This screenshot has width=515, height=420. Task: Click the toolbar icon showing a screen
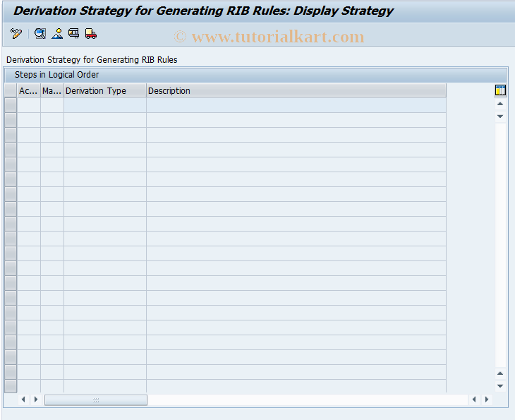[x=73, y=33]
